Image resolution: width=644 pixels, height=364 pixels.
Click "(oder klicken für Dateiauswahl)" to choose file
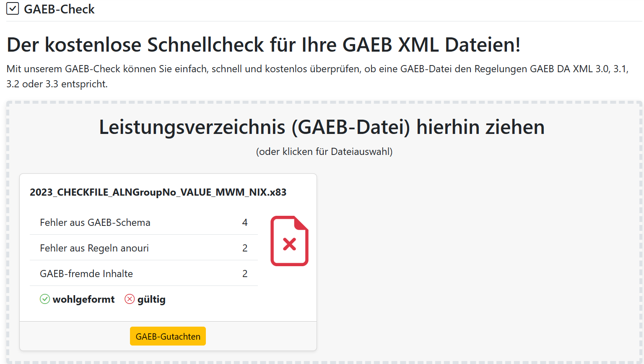[324, 152]
